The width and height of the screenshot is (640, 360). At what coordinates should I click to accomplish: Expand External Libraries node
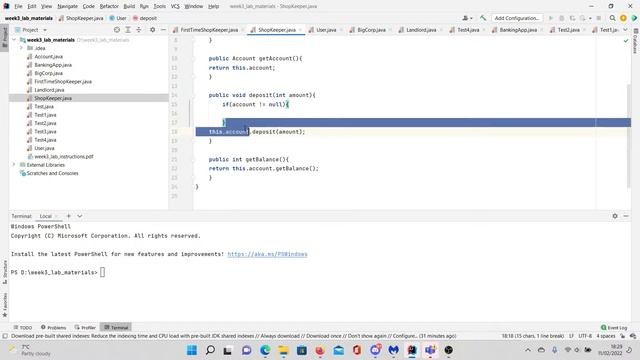point(14,165)
